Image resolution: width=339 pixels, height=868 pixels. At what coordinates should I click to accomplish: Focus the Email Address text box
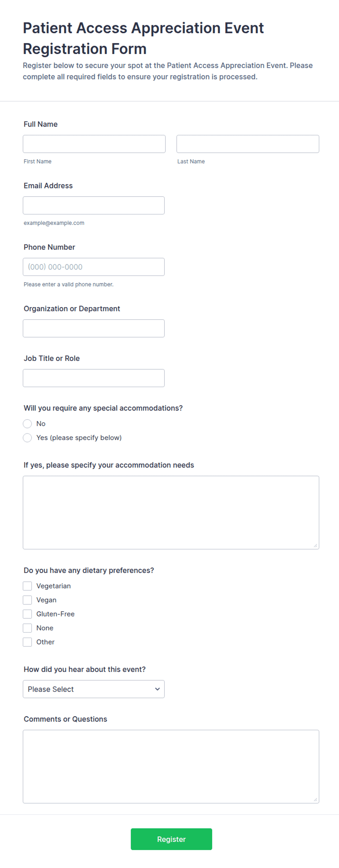tap(94, 206)
